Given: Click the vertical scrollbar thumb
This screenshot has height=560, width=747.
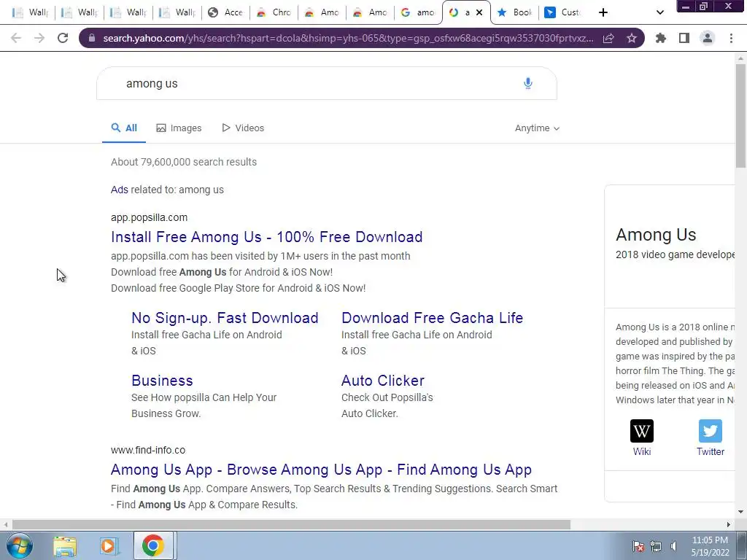Looking at the screenshot, I should pos(740,116).
